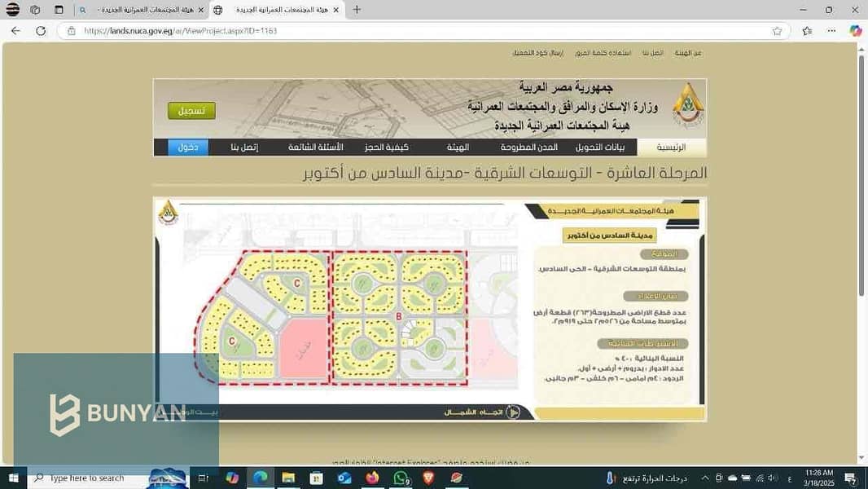Open the volume speaker tray icon
This screenshot has width=868, height=489.
773,478
